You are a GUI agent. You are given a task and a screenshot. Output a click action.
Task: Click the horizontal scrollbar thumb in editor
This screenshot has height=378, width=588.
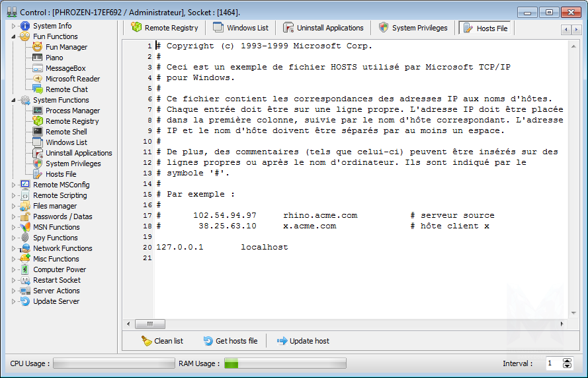pos(150,324)
